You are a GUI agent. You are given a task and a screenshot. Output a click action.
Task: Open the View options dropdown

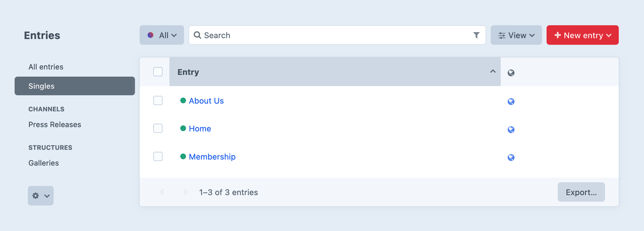[516, 35]
